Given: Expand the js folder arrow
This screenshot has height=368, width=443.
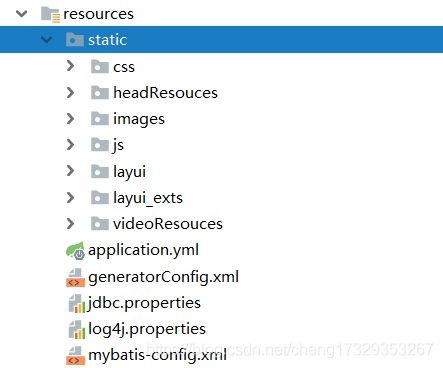Looking at the screenshot, I should [70, 145].
